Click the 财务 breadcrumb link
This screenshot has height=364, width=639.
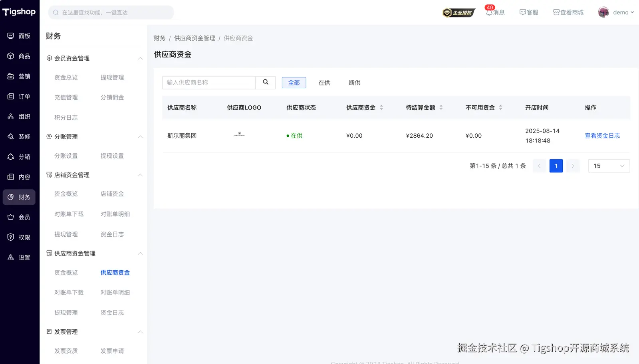(x=160, y=38)
